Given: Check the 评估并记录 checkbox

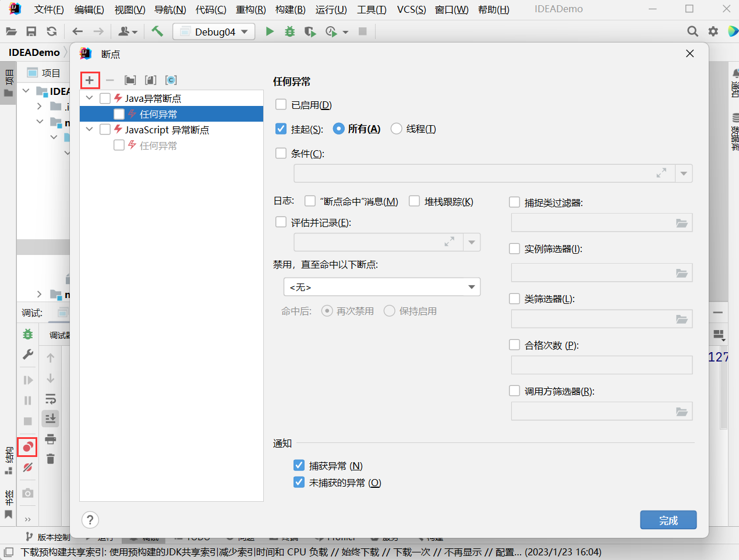Looking at the screenshot, I should click(x=281, y=222).
